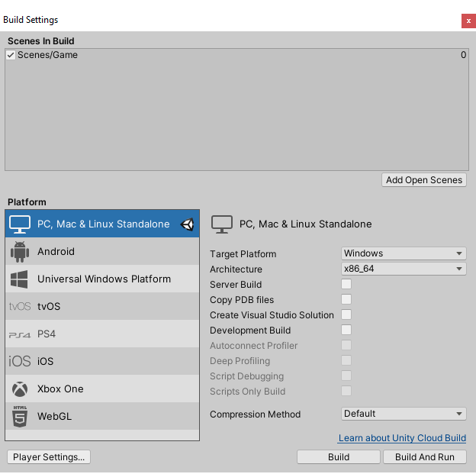This screenshot has width=476, height=474.
Task: Select PC, Mac & Linux Standalone platform row
Action: click(x=103, y=224)
